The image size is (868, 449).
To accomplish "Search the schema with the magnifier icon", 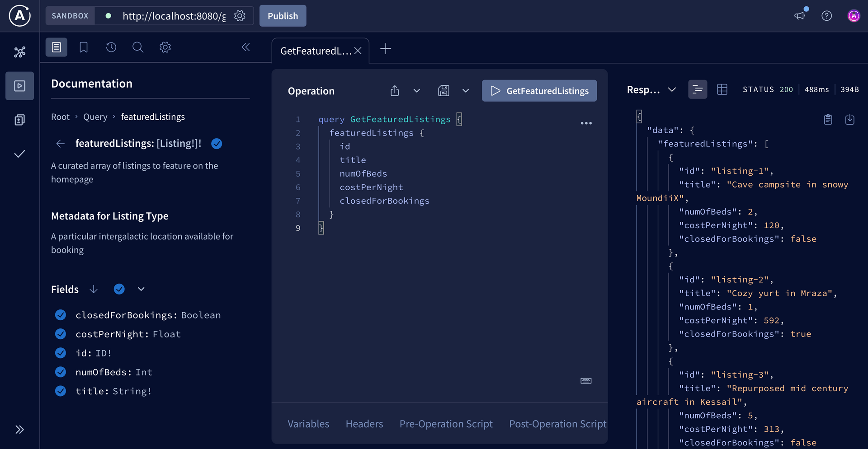I will point(138,47).
